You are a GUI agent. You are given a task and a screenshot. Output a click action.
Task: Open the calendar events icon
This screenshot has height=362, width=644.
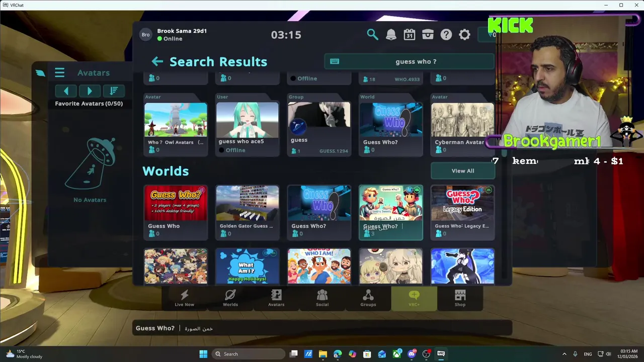(409, 35)
